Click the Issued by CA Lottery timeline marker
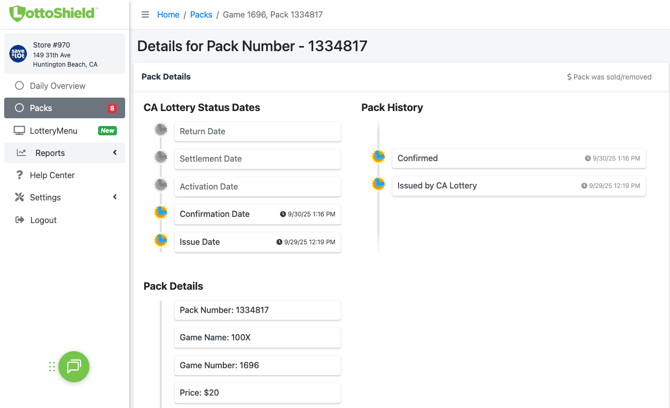This screenshot has width=670, height=408. [x=379, y=185]
